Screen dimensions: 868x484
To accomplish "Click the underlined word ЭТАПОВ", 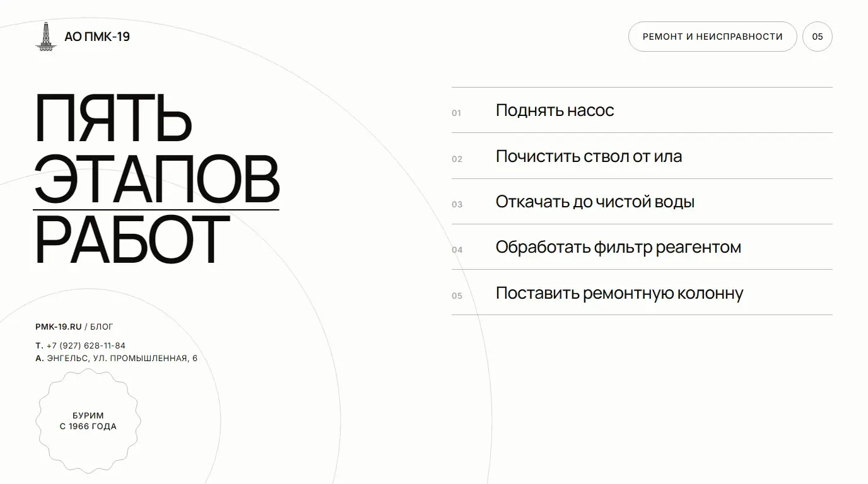I will [x=157, y=178].
